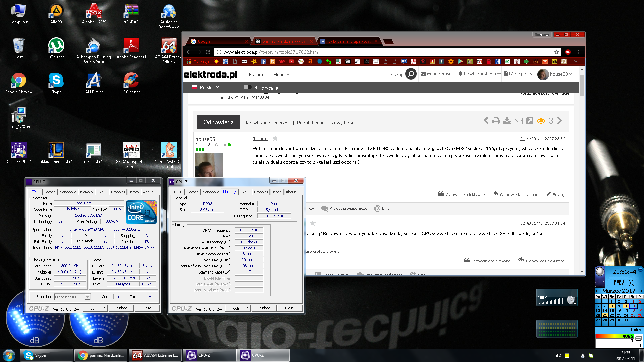644x362 pixels.
Task: Expand Tools arrow in left CPU-Z window
Action: point(104,308)
